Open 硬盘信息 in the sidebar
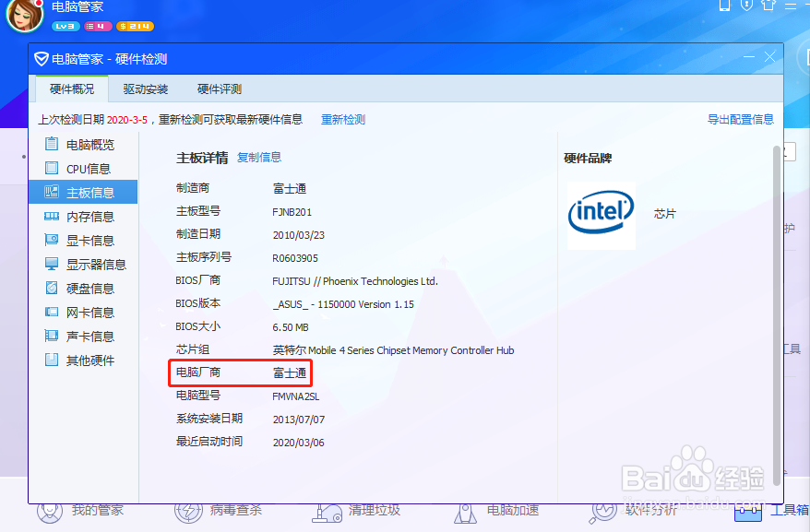 (x=83, y=289)
